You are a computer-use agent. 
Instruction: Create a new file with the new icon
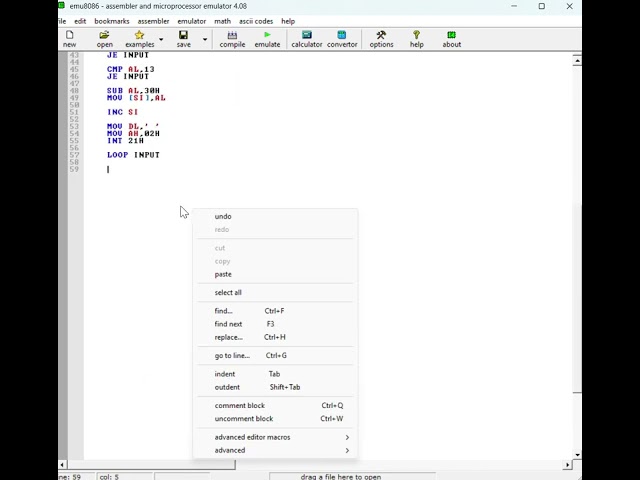click(x=69, y=39)
